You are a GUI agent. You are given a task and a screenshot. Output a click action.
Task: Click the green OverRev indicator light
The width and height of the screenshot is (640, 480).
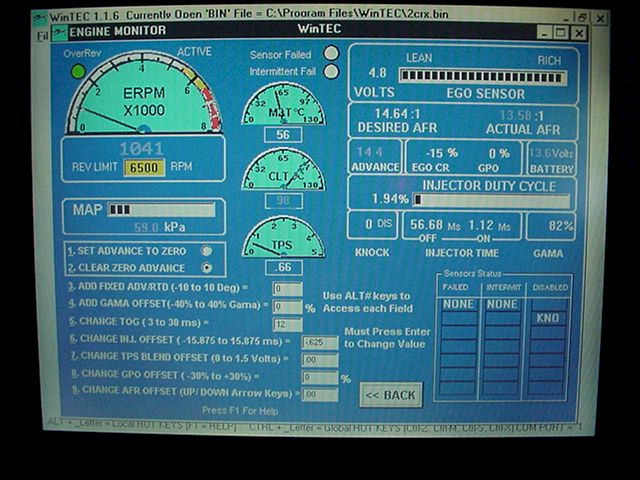[x=78, y=72]
